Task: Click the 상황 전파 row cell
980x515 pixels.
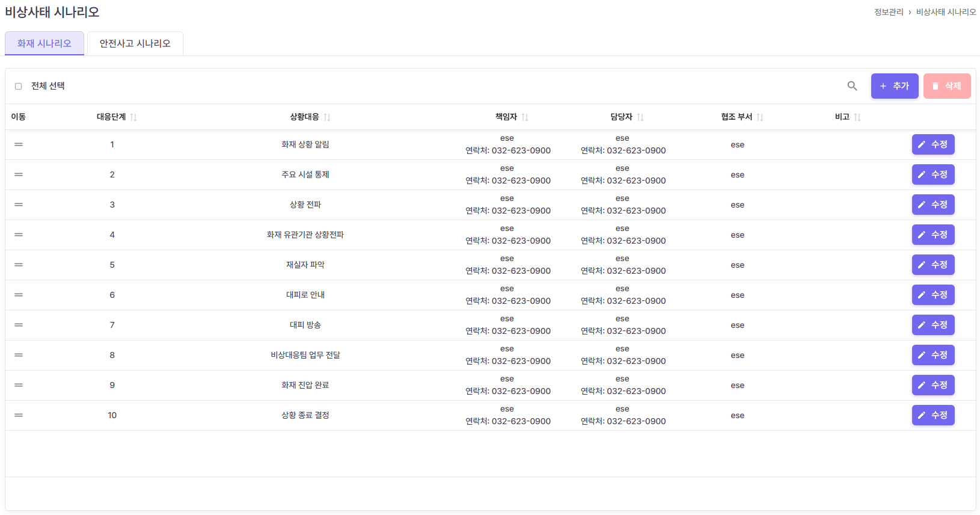Action: click(305, 205)
